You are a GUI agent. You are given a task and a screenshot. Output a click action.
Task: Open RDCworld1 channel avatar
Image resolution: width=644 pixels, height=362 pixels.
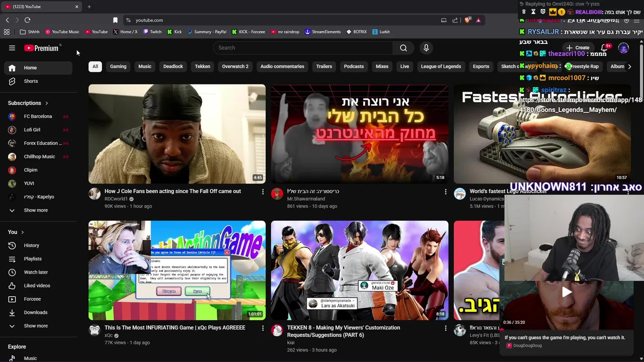coord(95,194)
